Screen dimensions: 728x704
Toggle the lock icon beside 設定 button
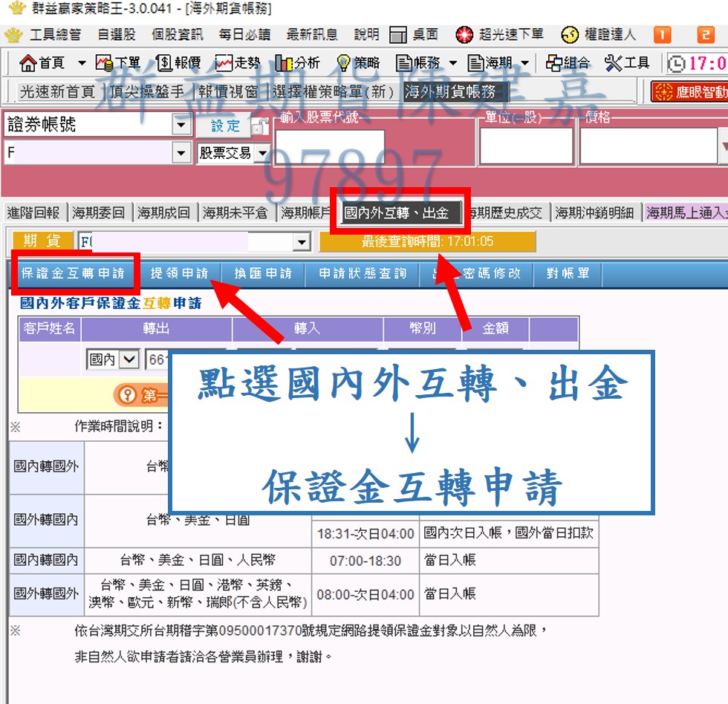259,126
